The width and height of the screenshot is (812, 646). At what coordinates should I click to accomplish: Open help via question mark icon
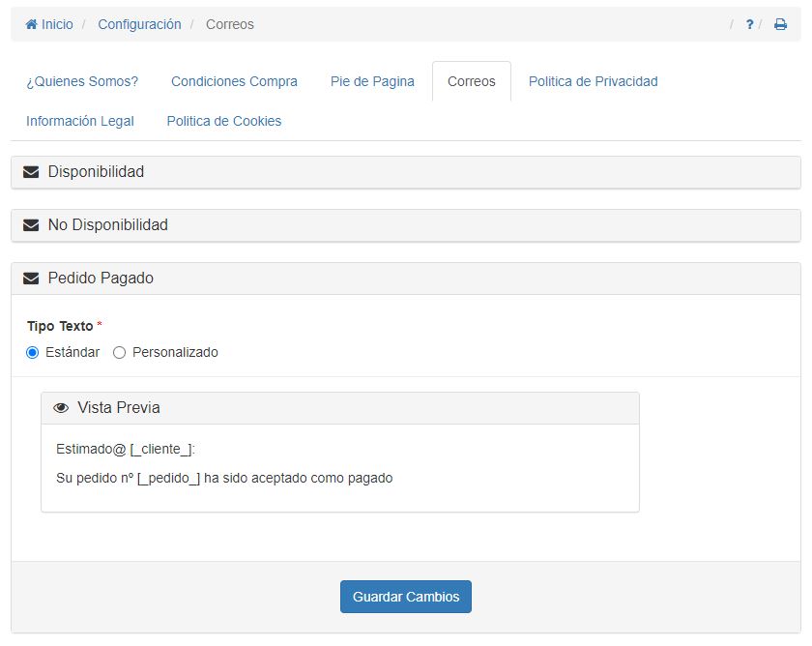click(x=749, y=24)
